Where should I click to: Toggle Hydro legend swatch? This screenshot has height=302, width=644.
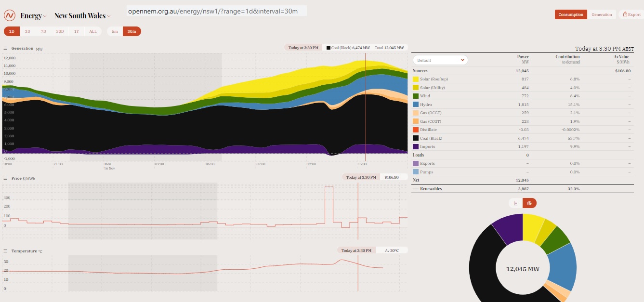point(415,105)
